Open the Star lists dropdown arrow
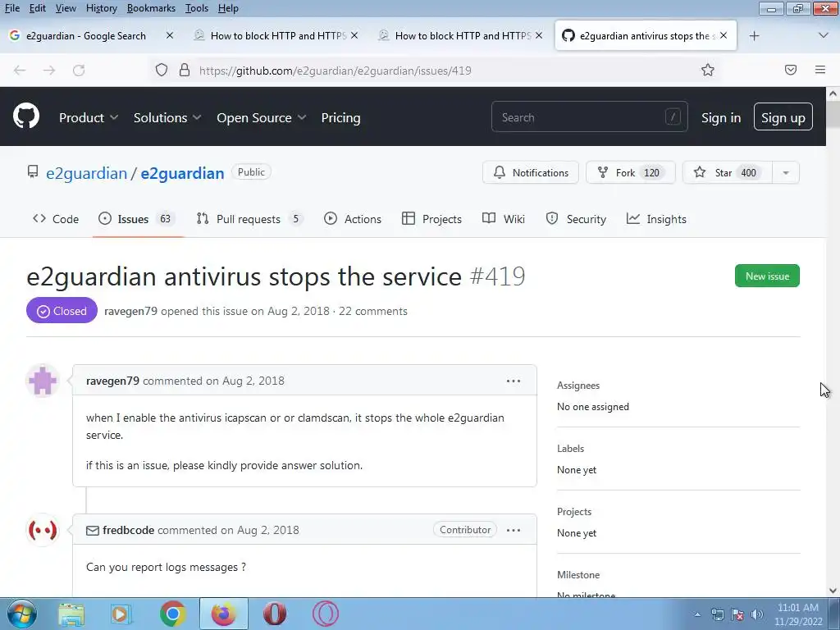Viewport: 840px width, 630px height. coord(786,172)
